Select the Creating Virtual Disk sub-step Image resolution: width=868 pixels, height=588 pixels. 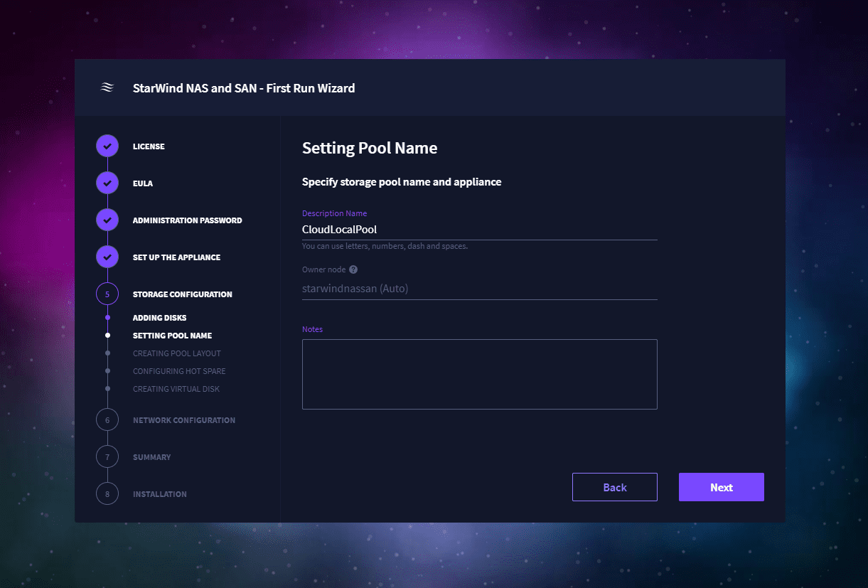click(176, 389)
